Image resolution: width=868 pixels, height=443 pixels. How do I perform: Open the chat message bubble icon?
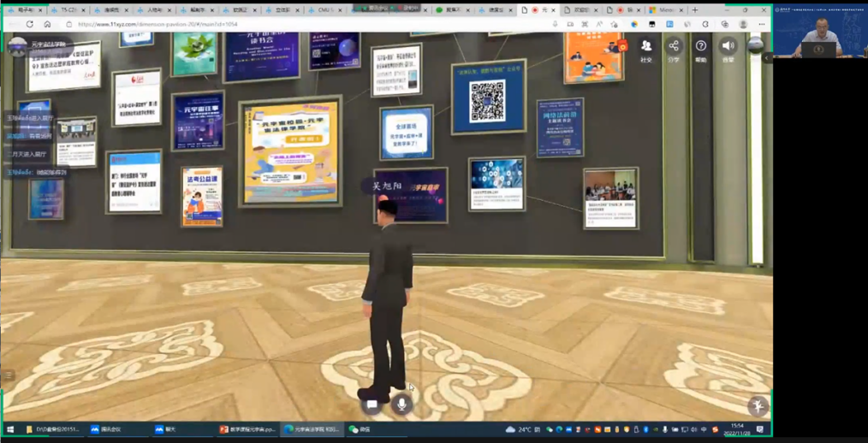pos(372,404)
